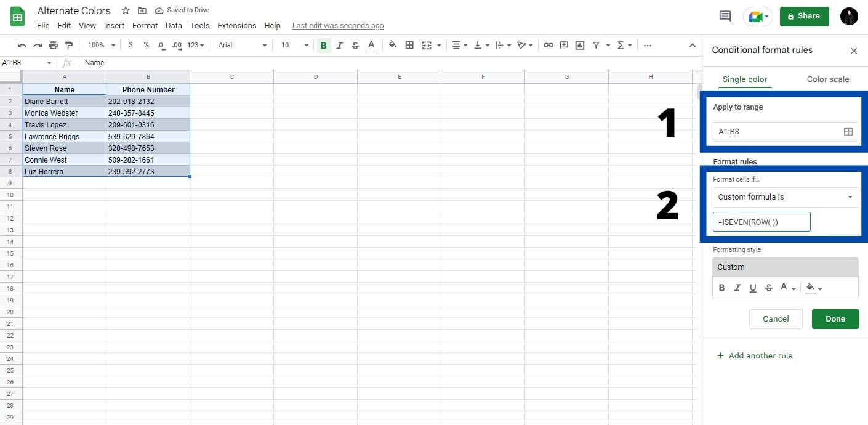Toggle bold in main toolbar
This screenshot has width=868, height=425.
(x=324, y=45)
